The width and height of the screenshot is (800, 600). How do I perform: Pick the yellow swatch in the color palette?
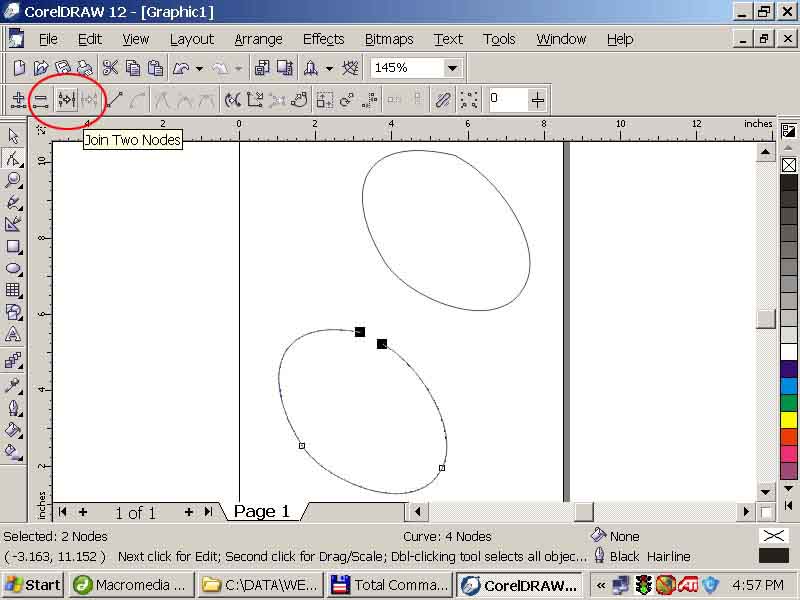pos(789,420)
